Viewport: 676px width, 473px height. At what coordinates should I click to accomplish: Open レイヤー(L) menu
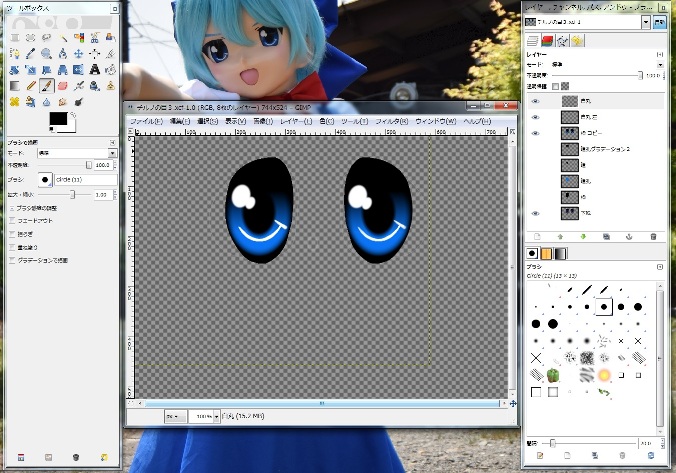[296, 122]
